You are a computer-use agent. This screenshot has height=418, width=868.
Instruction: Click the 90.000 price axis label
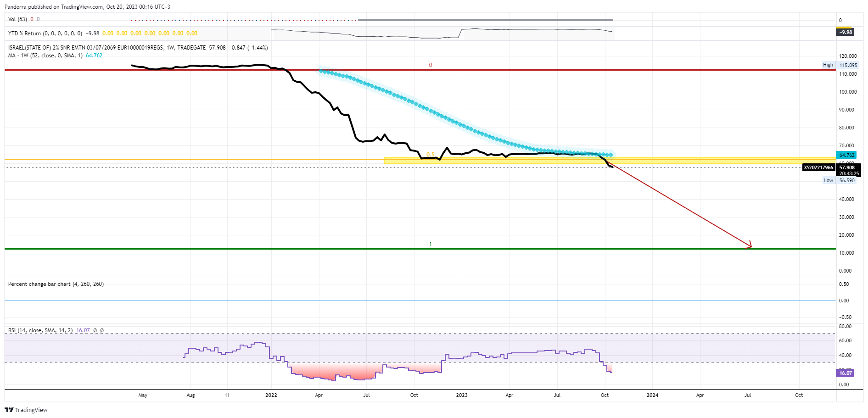click(846, 110)
